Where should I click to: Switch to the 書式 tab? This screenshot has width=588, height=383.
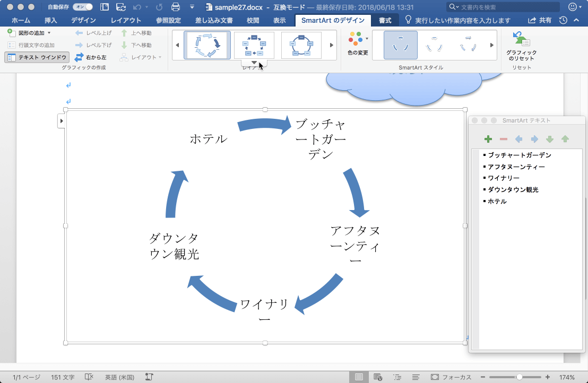pos(385,20)
